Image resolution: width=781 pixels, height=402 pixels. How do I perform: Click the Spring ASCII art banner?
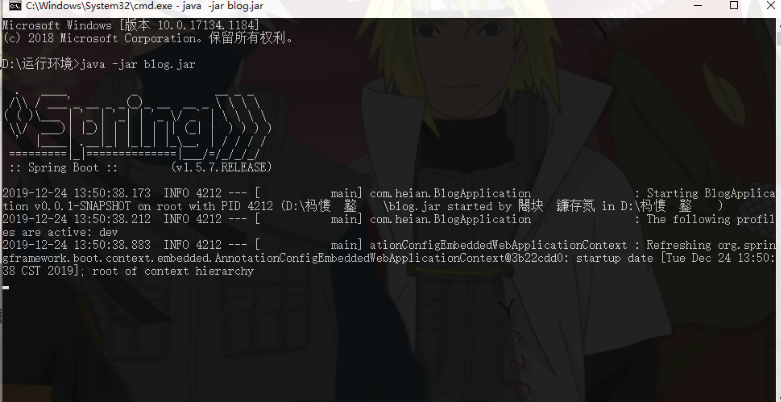(x=137, y=125)
